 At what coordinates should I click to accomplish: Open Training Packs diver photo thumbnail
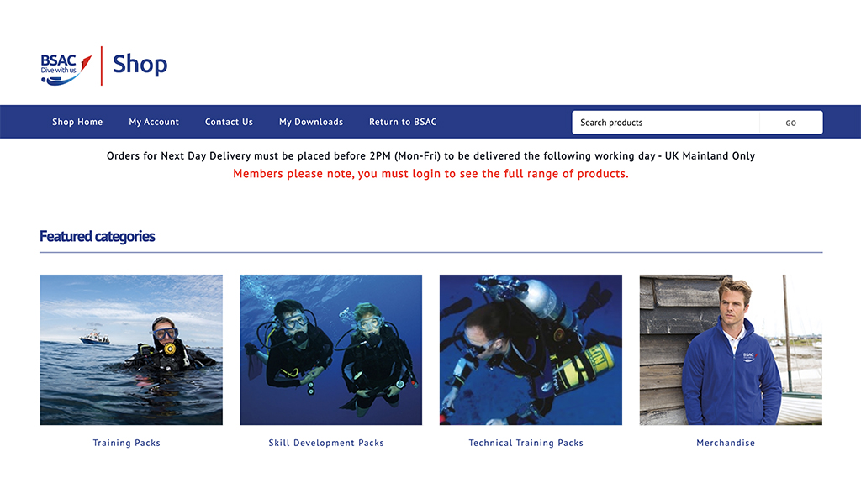[131, 350]
